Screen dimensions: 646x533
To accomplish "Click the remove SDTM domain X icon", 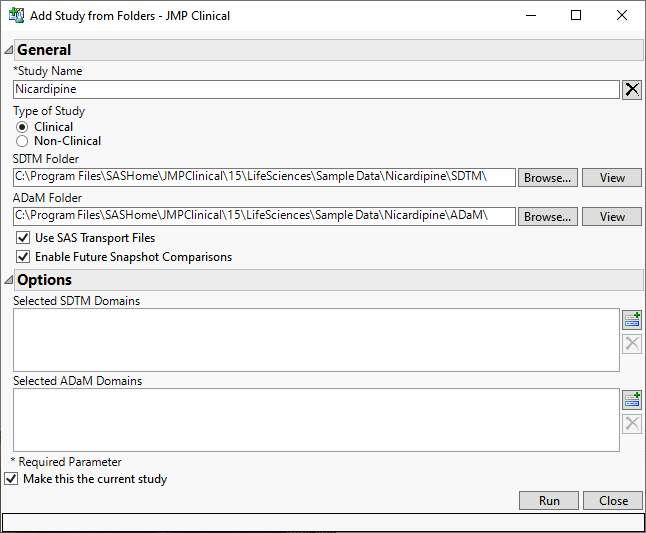I will [632, 344].
